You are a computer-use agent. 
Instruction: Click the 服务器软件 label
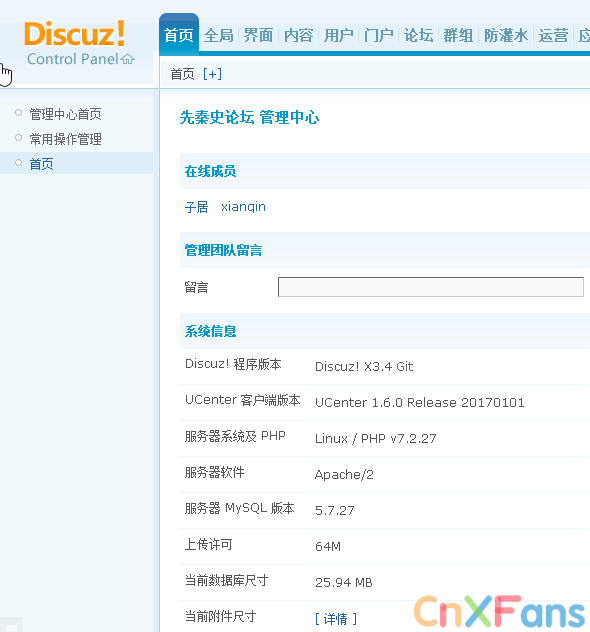click(x=214, y=472)
